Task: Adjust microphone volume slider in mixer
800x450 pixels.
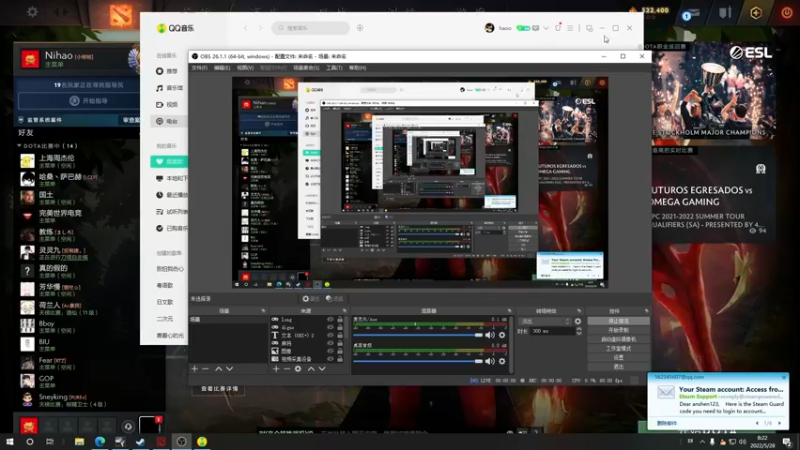Action: (418, 335)
